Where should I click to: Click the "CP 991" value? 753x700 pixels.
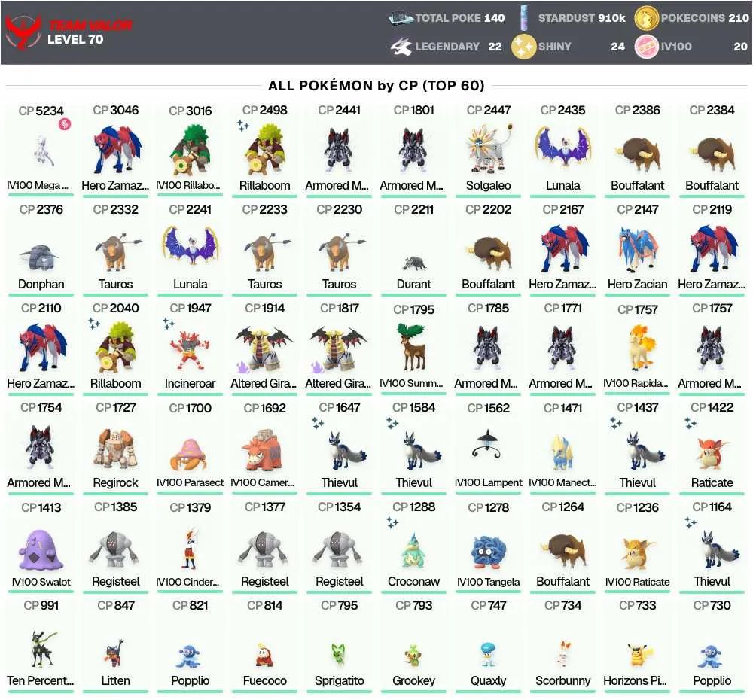(x=41, y=605)
